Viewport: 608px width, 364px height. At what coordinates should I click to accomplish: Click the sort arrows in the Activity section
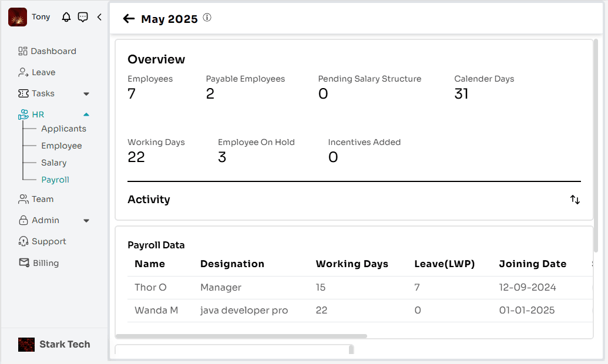pyautogui.click(x=575, y=200)
